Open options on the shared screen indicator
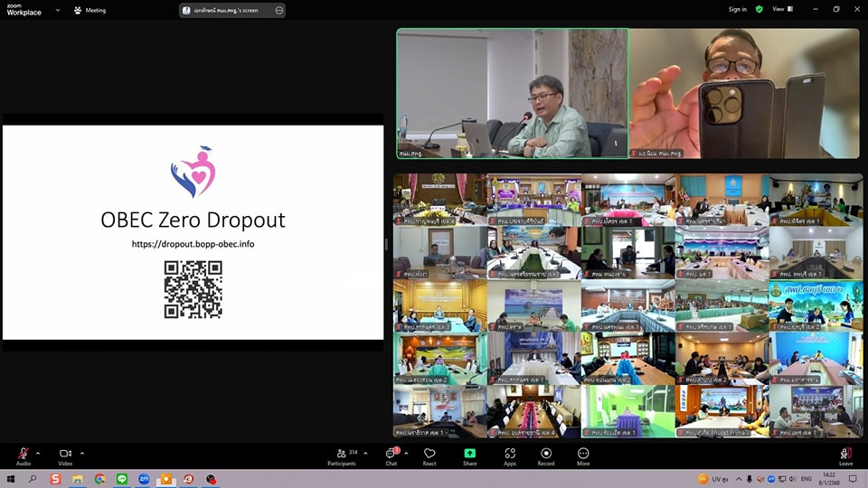868x488 pixels. point(279,10)
